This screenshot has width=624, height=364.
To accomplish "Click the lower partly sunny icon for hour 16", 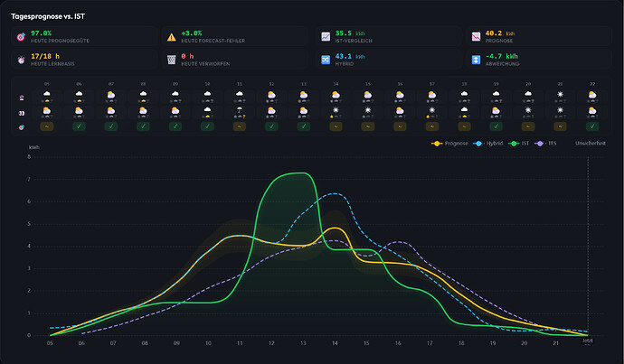I will click(400, 110).
